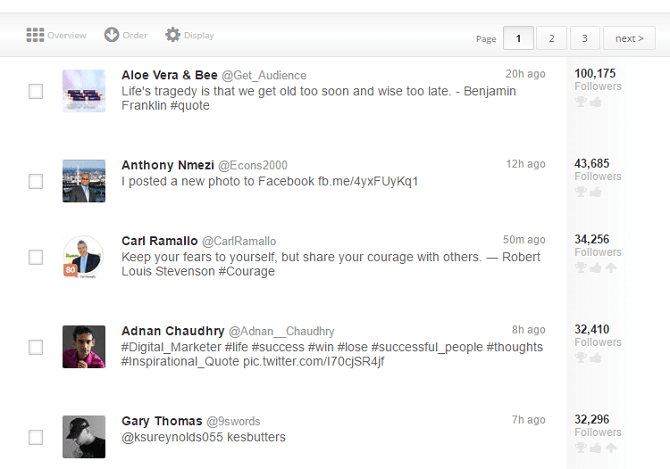
Task: Click thumbs-up icon for Aloe Vera & Bee
Action: click(595, 102)
